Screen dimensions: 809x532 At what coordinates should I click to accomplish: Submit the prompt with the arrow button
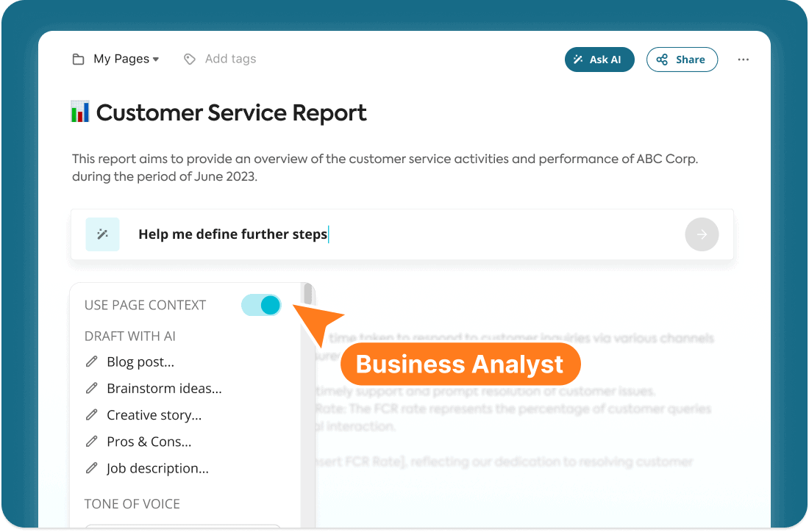pos(702,234)
